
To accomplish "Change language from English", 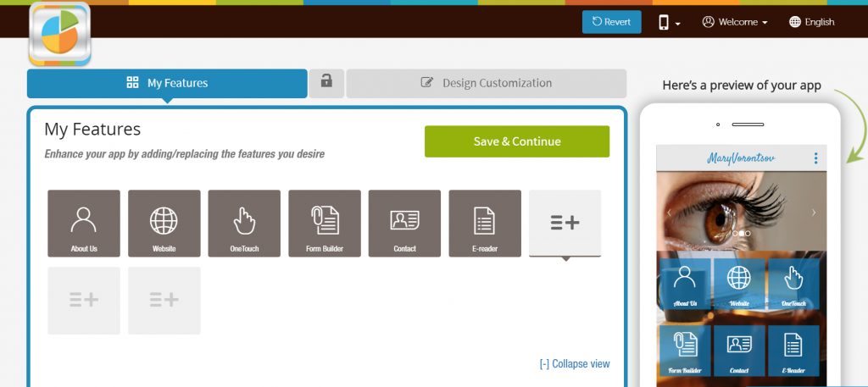I will (811, 22).
